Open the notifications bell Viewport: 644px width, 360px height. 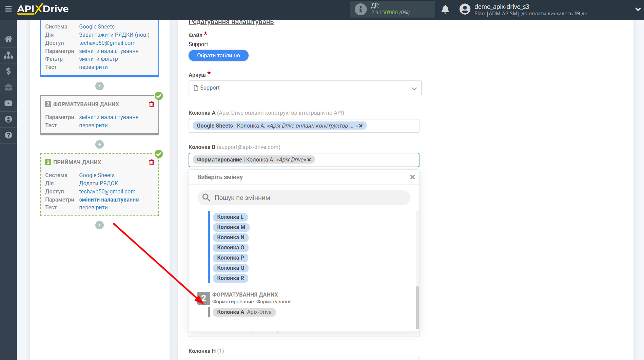coord(445,9)
